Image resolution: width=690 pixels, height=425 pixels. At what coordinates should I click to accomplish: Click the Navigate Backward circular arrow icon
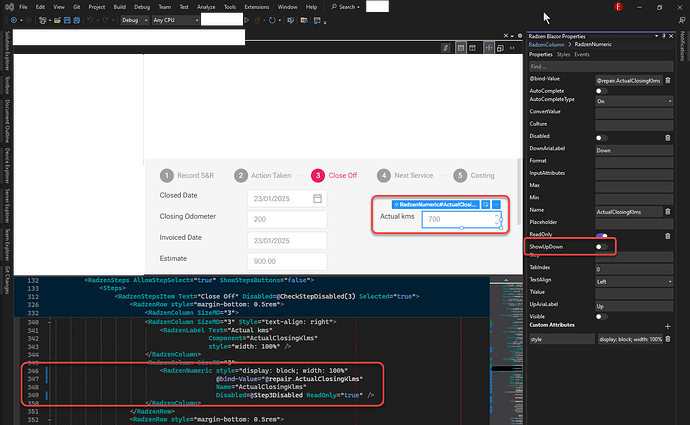(14, 20)
